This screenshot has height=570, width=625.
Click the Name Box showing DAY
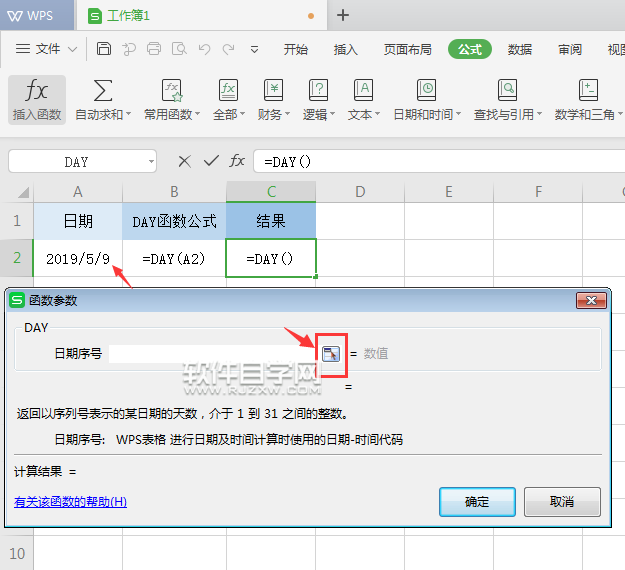82,161
